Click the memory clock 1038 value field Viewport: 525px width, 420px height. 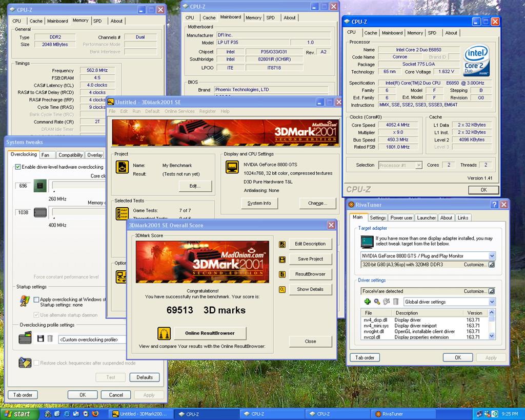point(23,212)
